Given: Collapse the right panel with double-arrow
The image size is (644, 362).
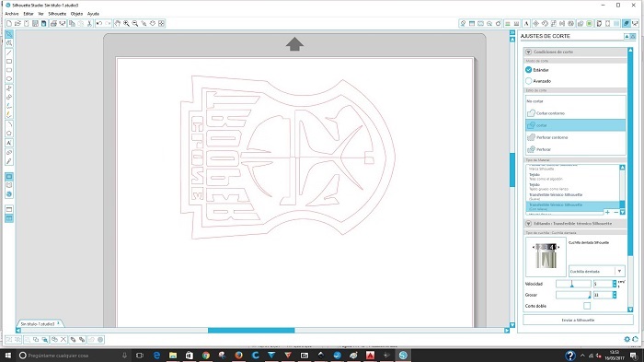Looking at the screenshot, I should pyautogui.click(x=512, y=32).
